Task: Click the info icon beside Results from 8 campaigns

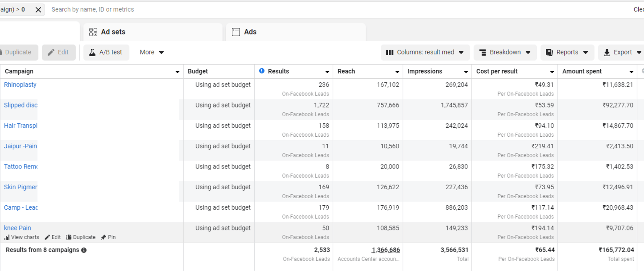Action: pyautogui.click(x=84, y=250)
